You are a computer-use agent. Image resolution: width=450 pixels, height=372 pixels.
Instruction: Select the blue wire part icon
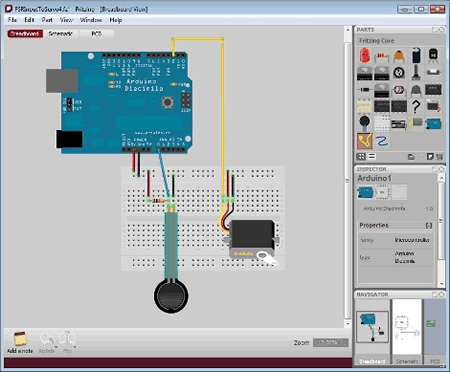381,141
